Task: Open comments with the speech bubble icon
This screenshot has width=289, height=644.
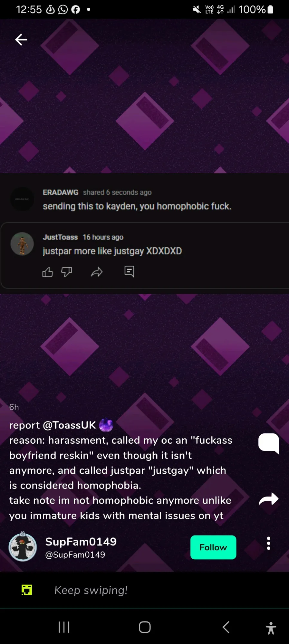Action: coord(268,443)
